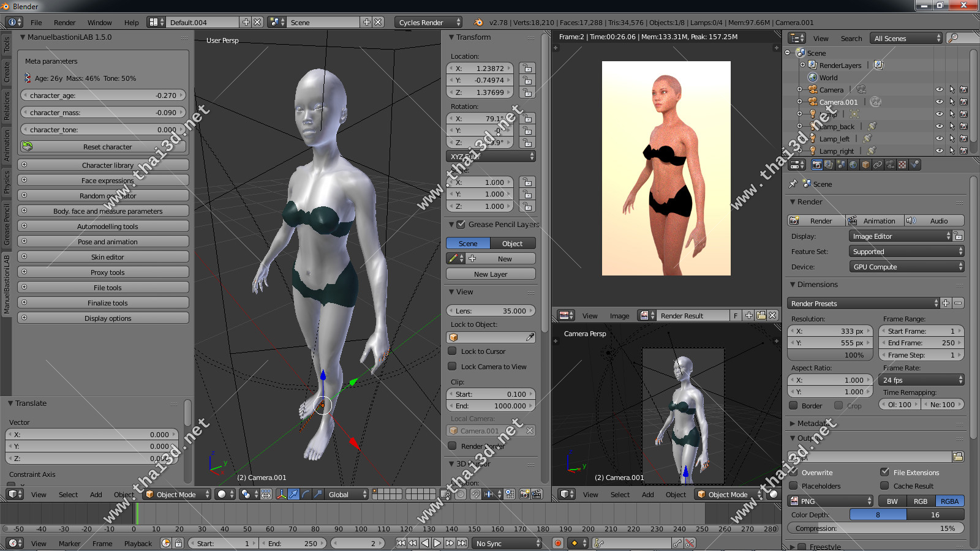Adjust the Compression 15% slider
The width and height of the screenshot is (980, 551).
point(876,528)
